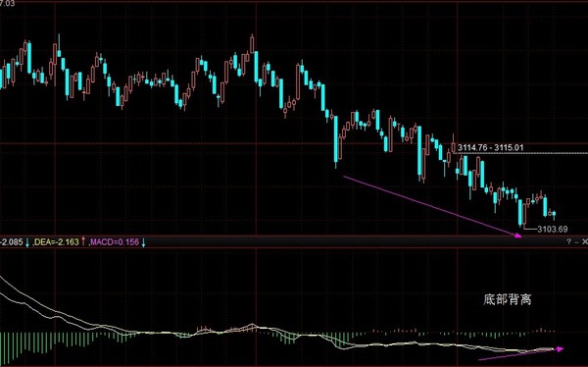Select the 3114.76 - 3115.01 gap label
Screen dimensions: 588x367
point(491,147)
